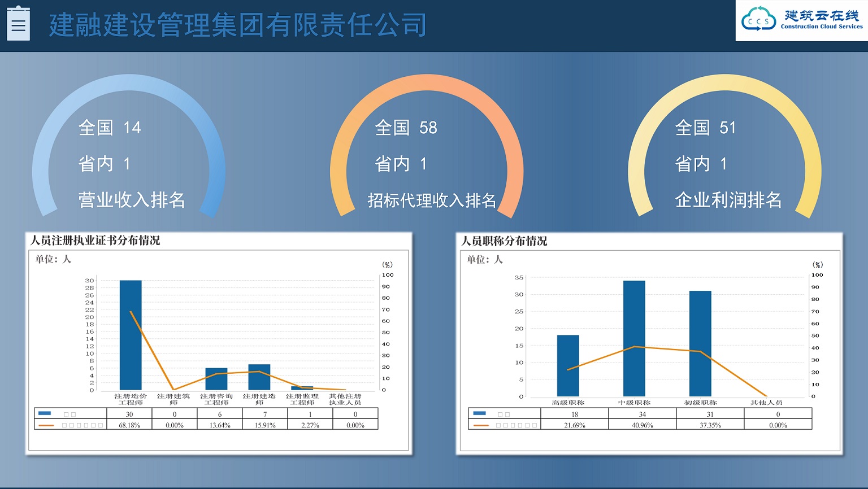Click the 40.96% table cell

point(643,425)
